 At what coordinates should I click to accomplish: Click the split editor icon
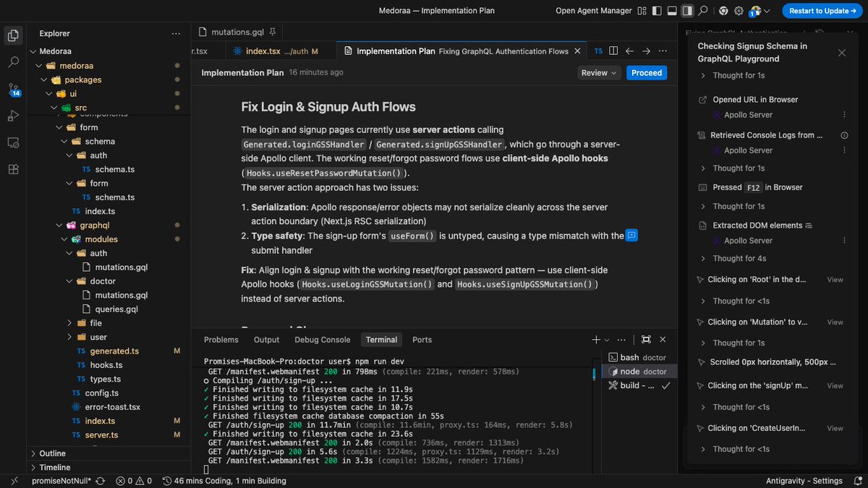tap(613, 51)
